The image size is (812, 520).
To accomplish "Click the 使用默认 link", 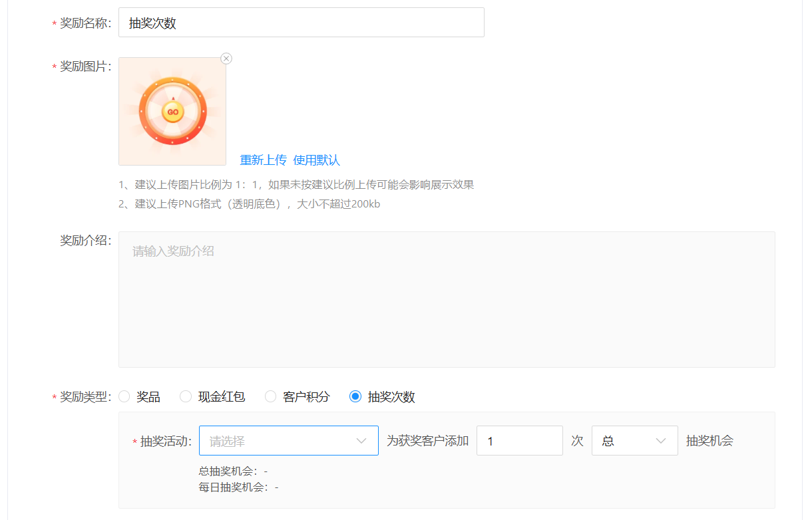I will click(317, 160).
